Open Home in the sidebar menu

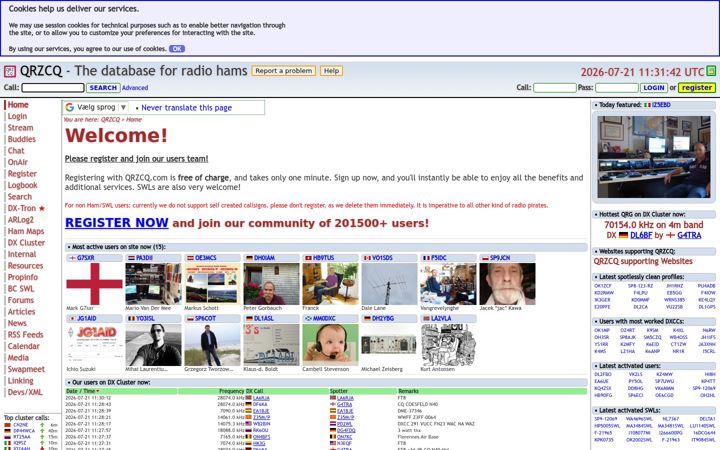(x=18, y=105)
